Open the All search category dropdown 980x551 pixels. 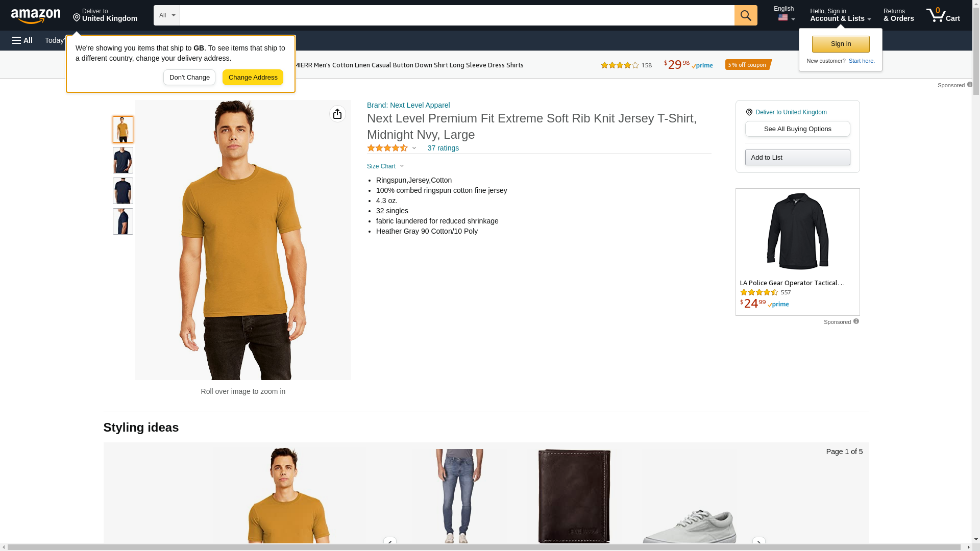point(166,15)
